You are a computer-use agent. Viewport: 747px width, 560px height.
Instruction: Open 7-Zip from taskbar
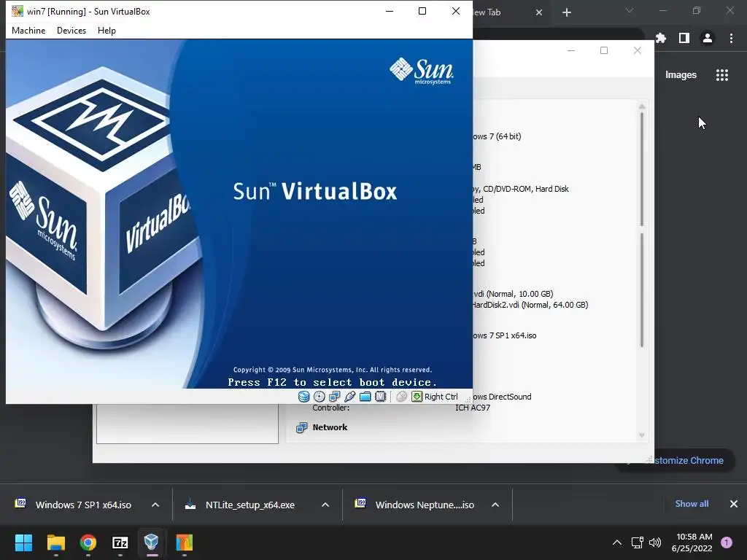(x=120, y=542)
